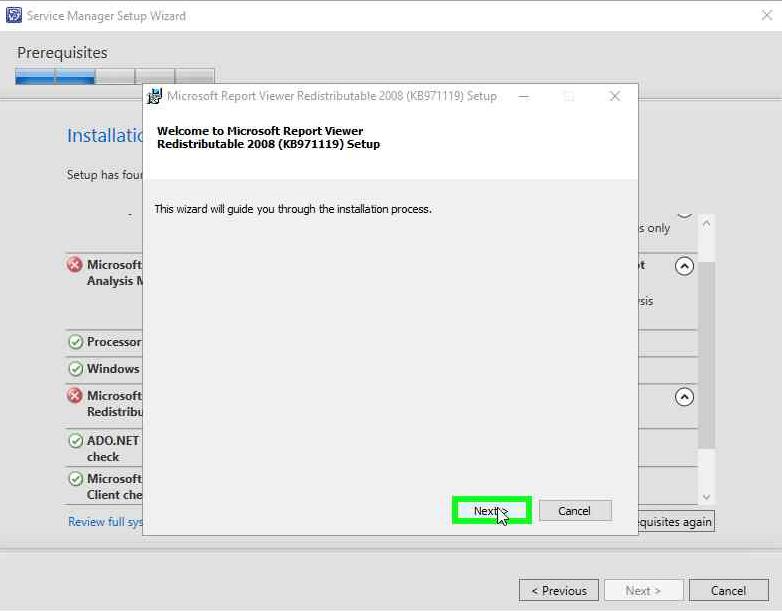Click the Prerequisites heading
The height and width of the screenshot is (611, 782).
[x=62, y=52]
